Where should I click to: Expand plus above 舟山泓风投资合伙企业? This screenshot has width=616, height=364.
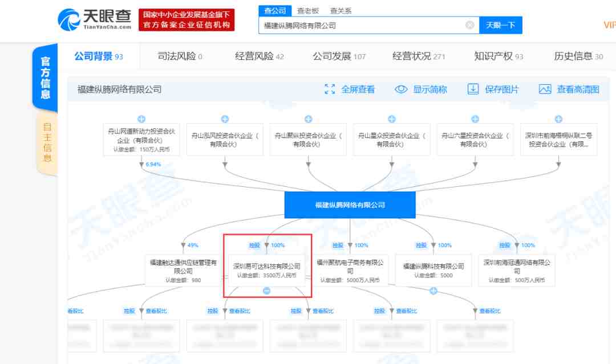click(225, 119)
